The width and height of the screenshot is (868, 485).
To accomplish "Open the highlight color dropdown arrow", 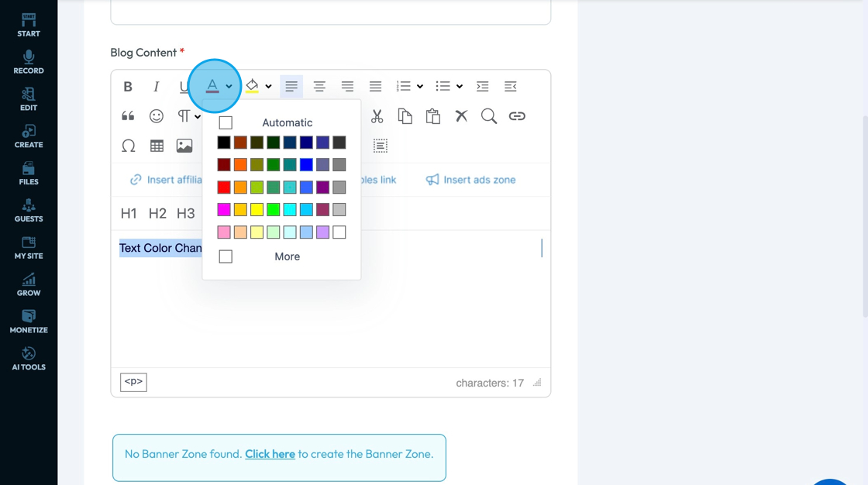I will 268,86.
